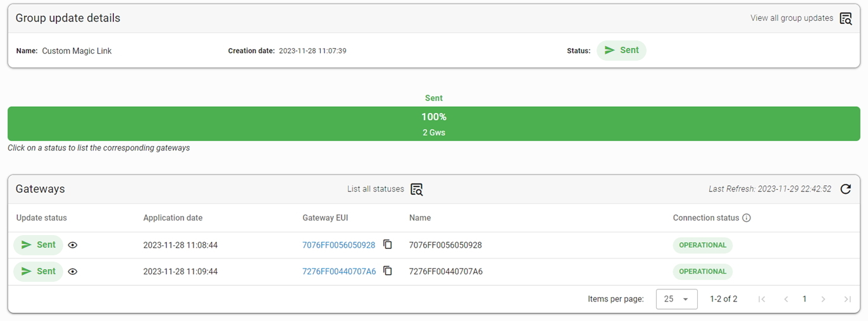Screen dimensions: 868x321
Task: Copy gateway EUI 7276FF00440707A6
Action: tap(388, 271)
